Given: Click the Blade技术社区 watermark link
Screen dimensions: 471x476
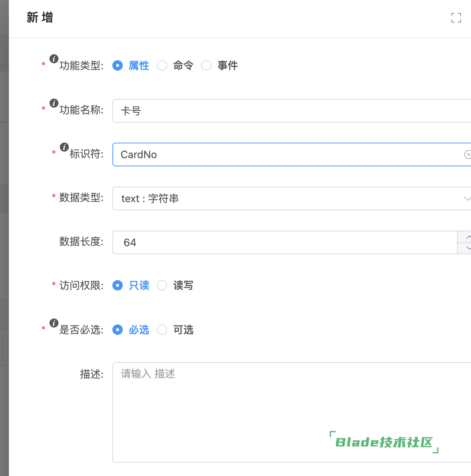Looking at the screenshot, I should coord(383,442).
